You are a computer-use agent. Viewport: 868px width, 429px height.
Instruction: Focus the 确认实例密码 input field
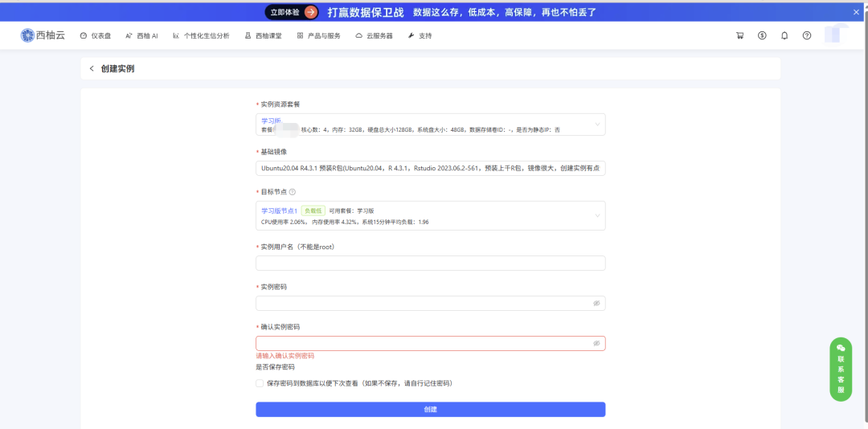coord(431,343)
